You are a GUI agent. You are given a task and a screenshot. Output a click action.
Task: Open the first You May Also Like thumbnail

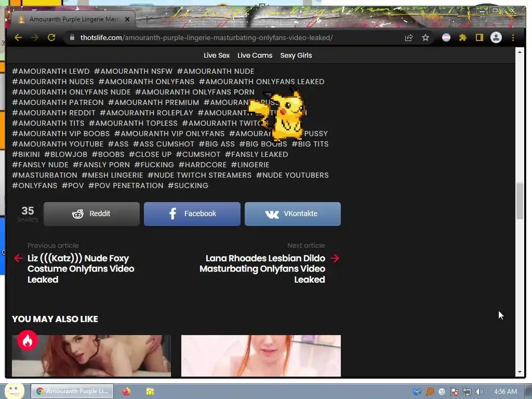click(x=91, y=355)
